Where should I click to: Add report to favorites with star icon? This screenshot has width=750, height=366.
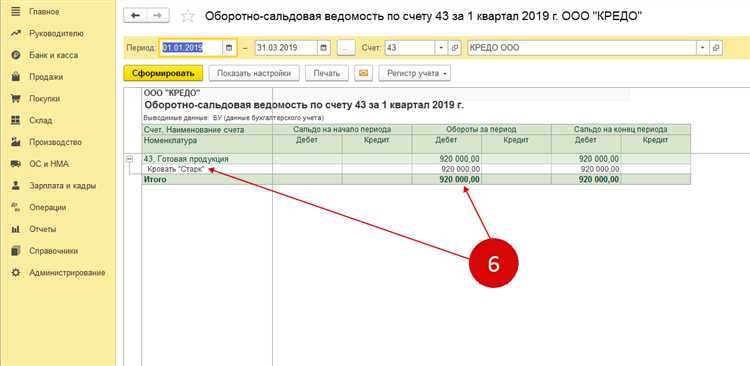click(188, 16)
